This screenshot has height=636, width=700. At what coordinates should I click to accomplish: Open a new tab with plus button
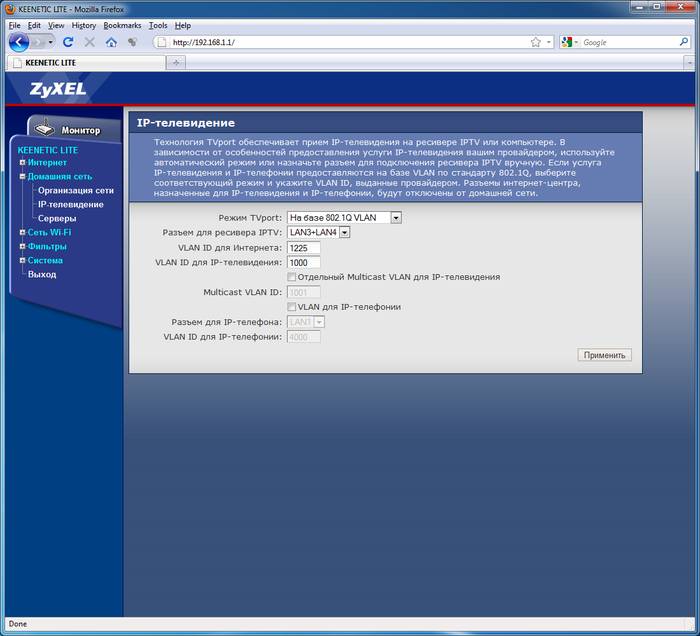point(177,62)
